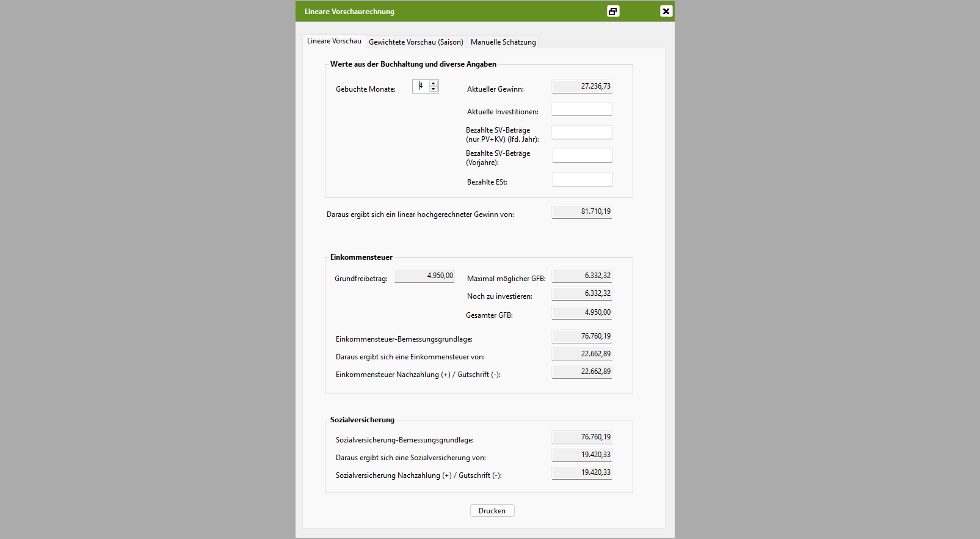
Task: Click the Maximal möglicher GFB value
Action: (582, 276)
